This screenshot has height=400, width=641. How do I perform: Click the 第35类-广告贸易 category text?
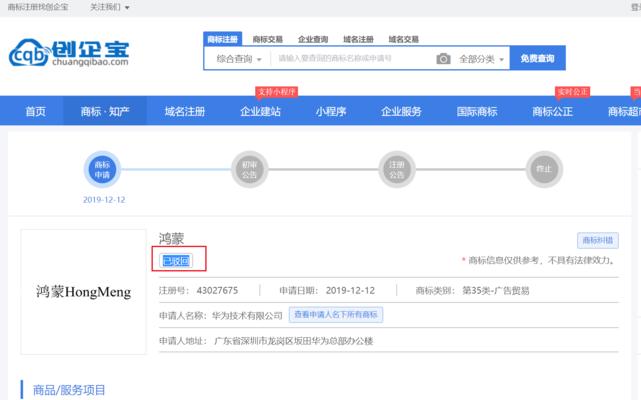[495, 290]
